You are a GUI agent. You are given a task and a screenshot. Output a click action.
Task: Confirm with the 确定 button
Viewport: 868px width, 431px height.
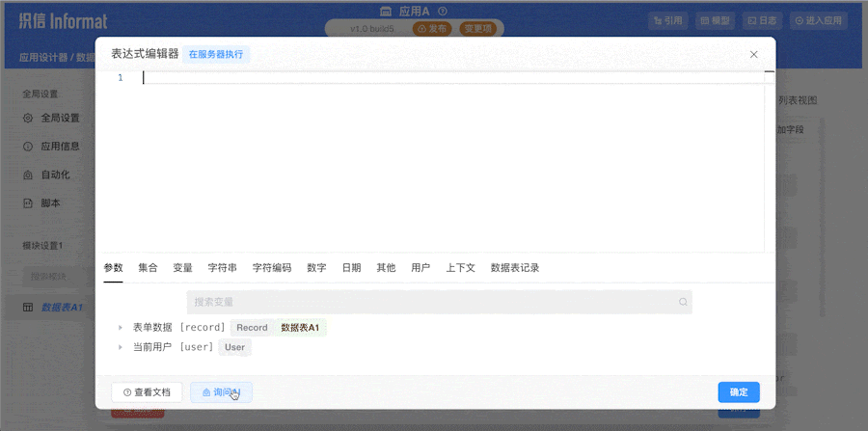pyautogui.click(x=738, y=392)
